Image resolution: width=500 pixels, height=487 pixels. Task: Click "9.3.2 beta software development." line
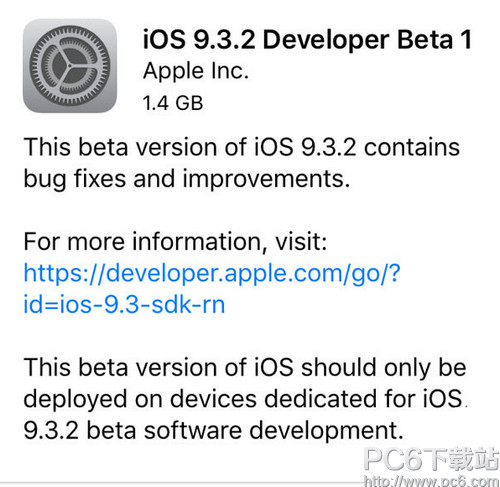coord(213,431)
